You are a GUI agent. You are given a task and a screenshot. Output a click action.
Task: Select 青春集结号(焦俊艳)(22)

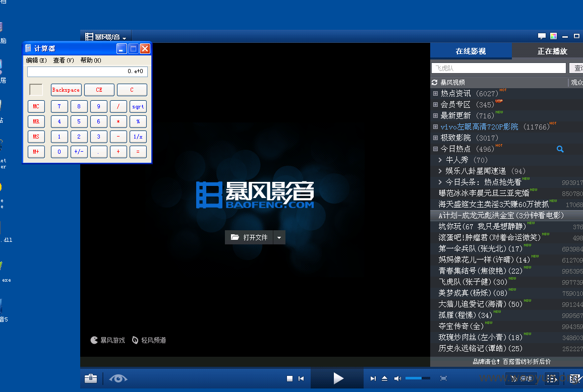pos(481,271)
